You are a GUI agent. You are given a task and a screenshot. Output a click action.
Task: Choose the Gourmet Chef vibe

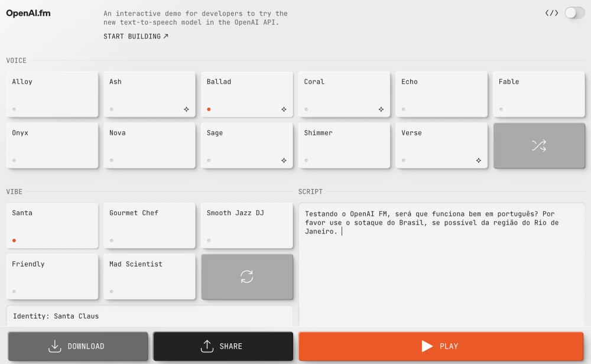(x=150, y=225)
